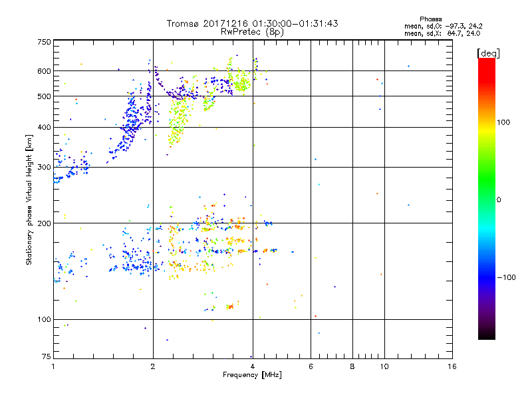Click the "0" label beside colour bar

coord(499,199)
